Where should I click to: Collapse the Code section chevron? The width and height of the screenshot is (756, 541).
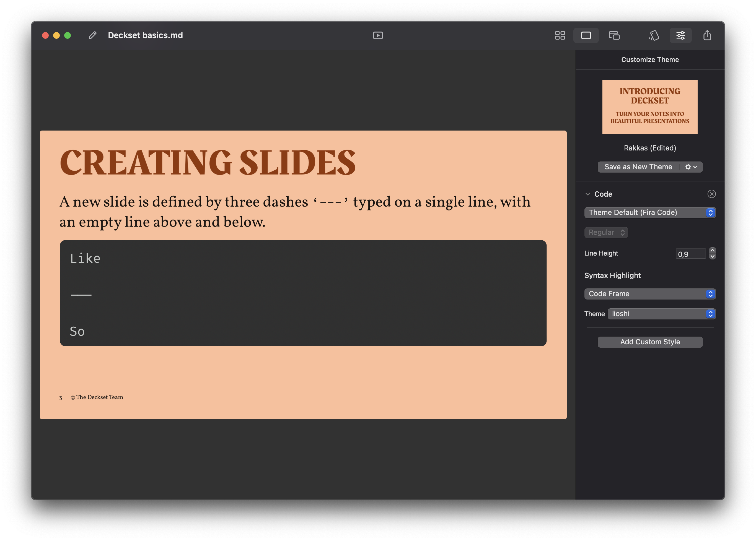tap(588, 194)
